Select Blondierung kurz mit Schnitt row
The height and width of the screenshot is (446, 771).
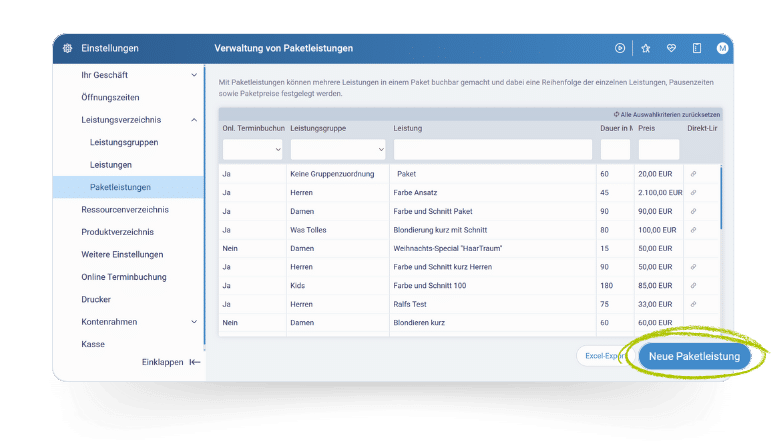[x=470, y=230]
